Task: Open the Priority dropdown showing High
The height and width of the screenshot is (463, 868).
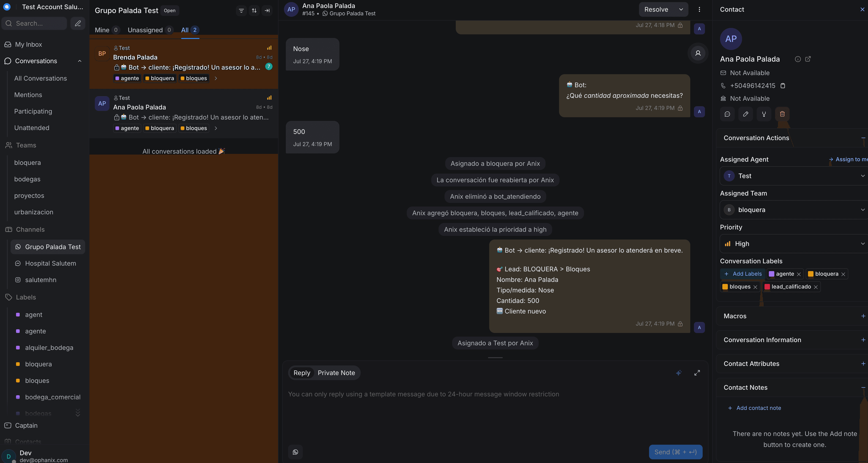Action: point(794,244)
